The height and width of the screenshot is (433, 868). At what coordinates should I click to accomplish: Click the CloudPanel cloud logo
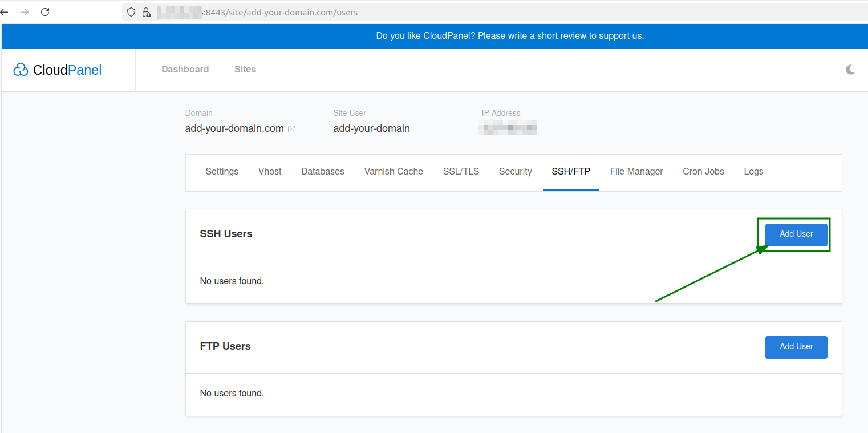[x=21, y=70]
